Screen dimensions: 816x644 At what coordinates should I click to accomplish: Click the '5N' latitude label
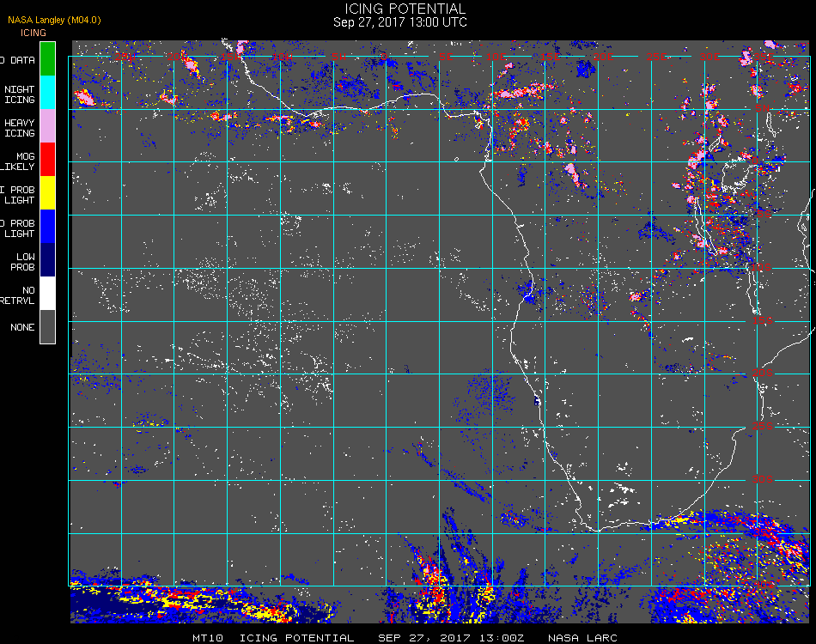tap(763, 108)
